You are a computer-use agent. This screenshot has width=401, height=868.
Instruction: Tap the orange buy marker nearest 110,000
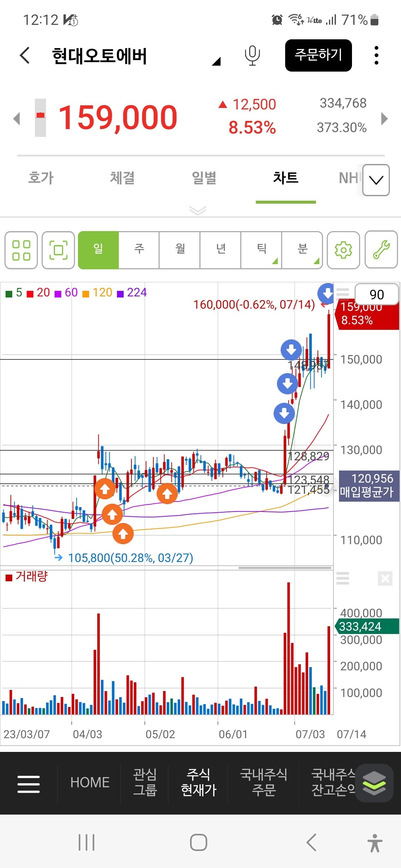click(123, 533)
